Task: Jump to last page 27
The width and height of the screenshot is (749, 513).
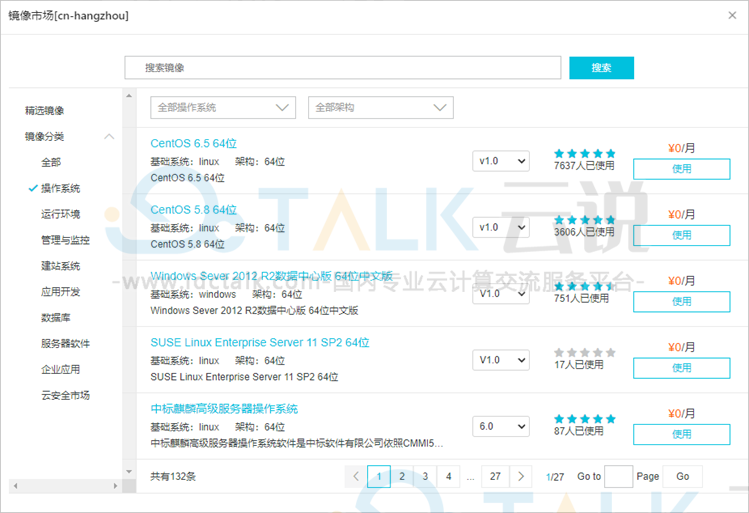Action: click(495, 476)
